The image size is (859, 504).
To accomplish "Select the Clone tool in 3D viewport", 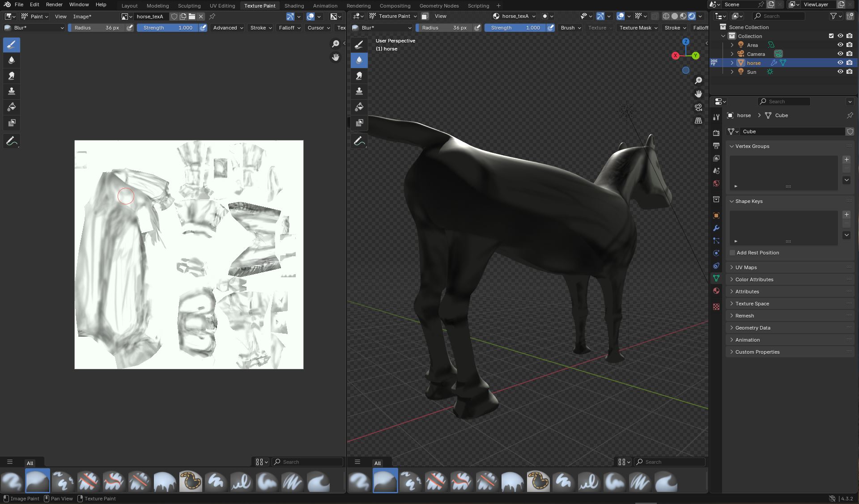I will [x=359, y=91].
